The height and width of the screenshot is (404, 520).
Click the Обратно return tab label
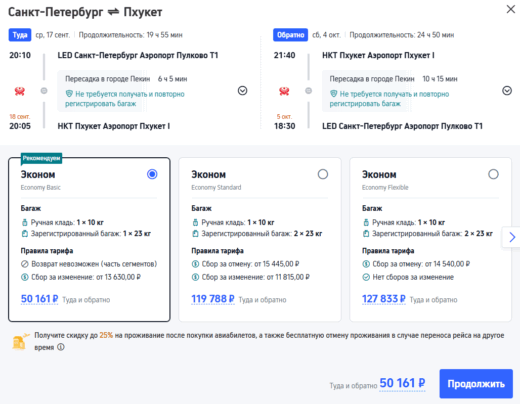click(290, 35)
